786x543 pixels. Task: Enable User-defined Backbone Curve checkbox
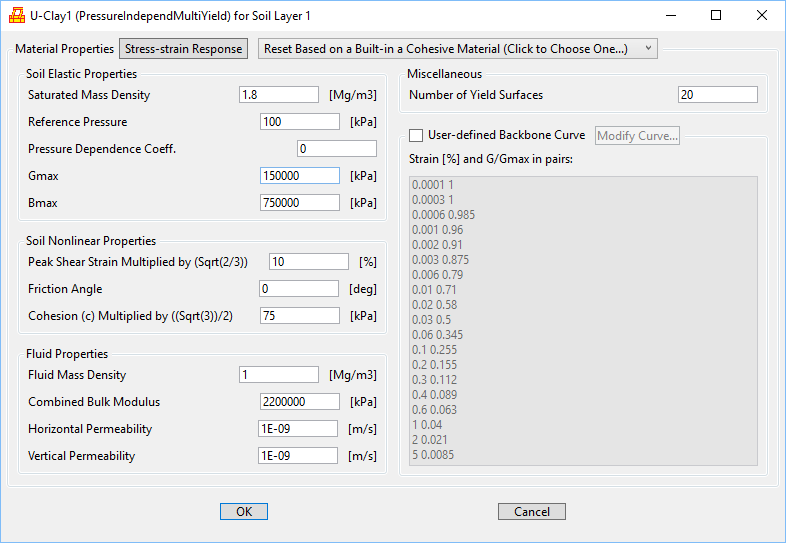click(x=417, y=135)
